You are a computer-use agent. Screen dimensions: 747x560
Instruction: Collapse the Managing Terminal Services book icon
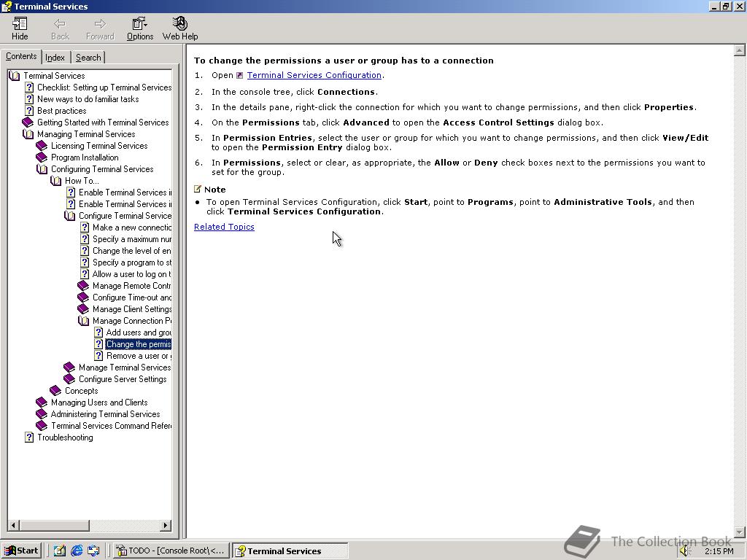[28, 134]
